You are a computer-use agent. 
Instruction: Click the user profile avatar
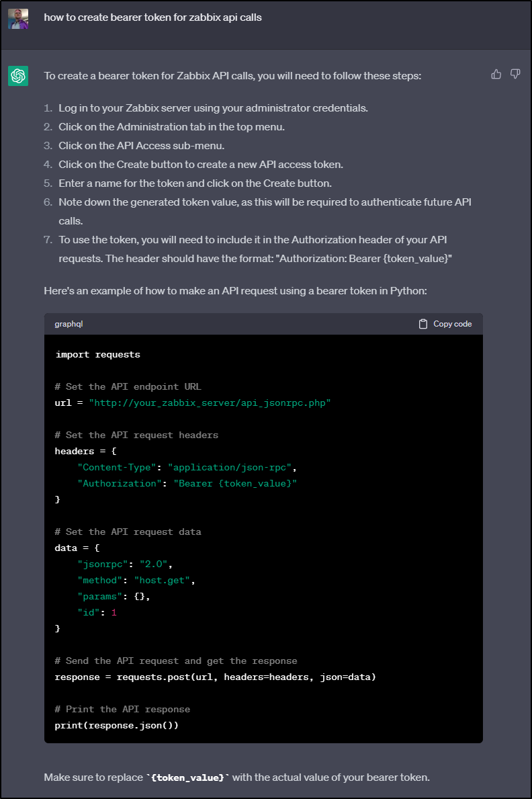coord(18,19)
